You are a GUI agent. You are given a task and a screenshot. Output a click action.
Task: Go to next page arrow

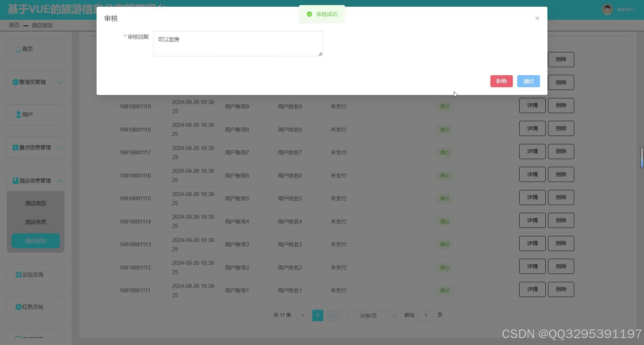click(x=333, y=315)
